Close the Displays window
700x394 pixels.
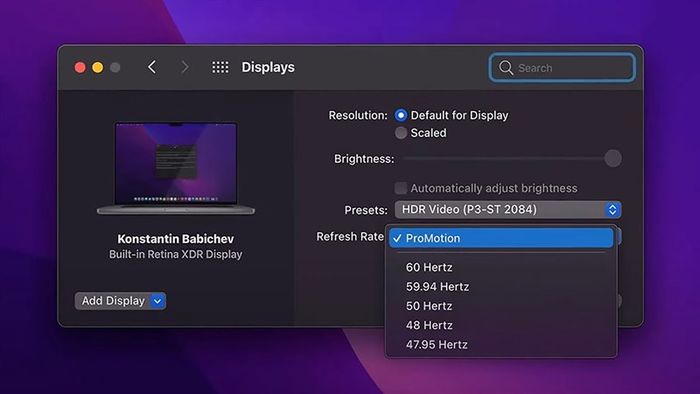[x=80, y=67]
